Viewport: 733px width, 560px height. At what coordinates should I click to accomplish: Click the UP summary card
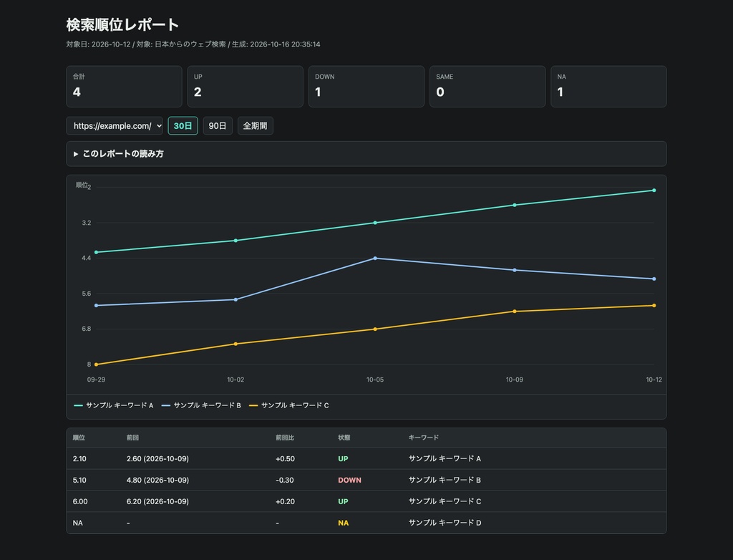(245, 87)
